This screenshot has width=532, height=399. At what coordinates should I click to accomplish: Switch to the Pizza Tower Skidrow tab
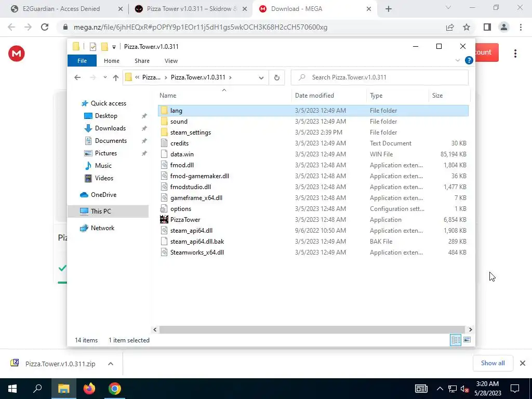[x=192, y=9]
